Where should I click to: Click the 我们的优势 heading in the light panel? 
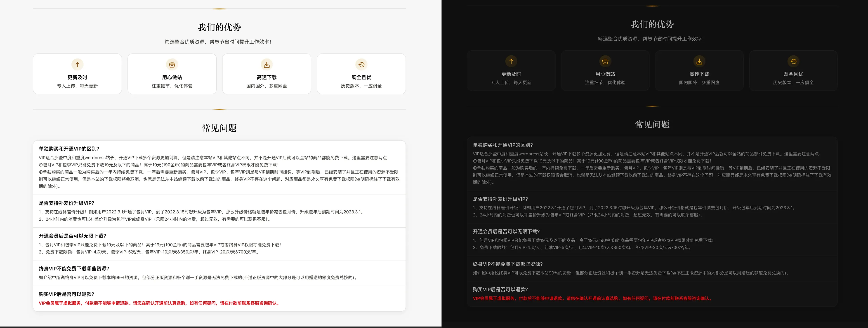tap(219, 27)
